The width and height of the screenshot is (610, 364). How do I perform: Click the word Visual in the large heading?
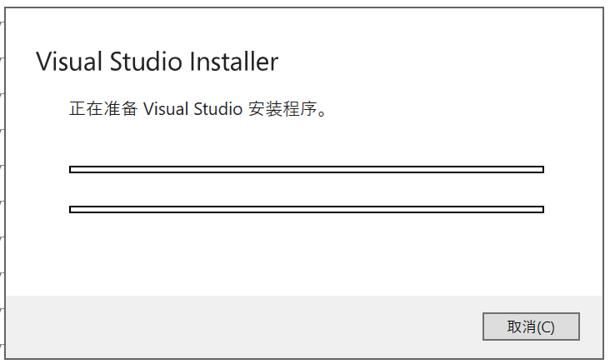69,62
